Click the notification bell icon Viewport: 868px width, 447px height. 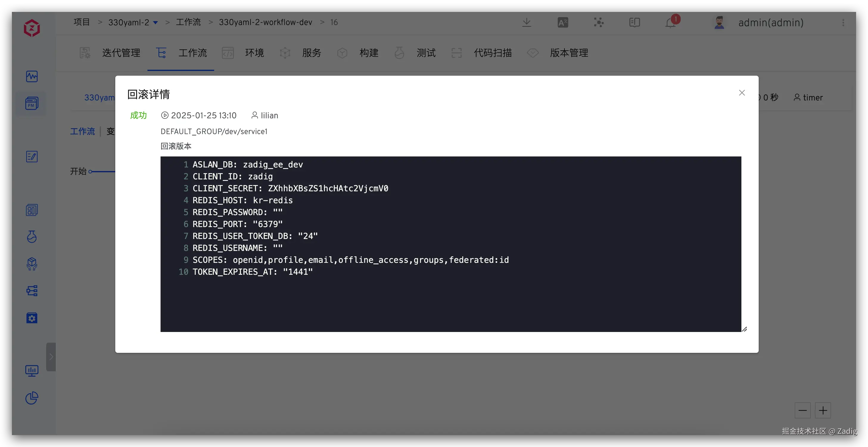pos(670,23)
